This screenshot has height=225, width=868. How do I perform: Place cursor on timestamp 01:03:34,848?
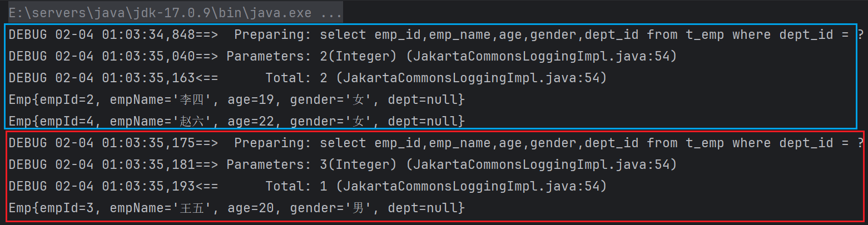[148, 34]
